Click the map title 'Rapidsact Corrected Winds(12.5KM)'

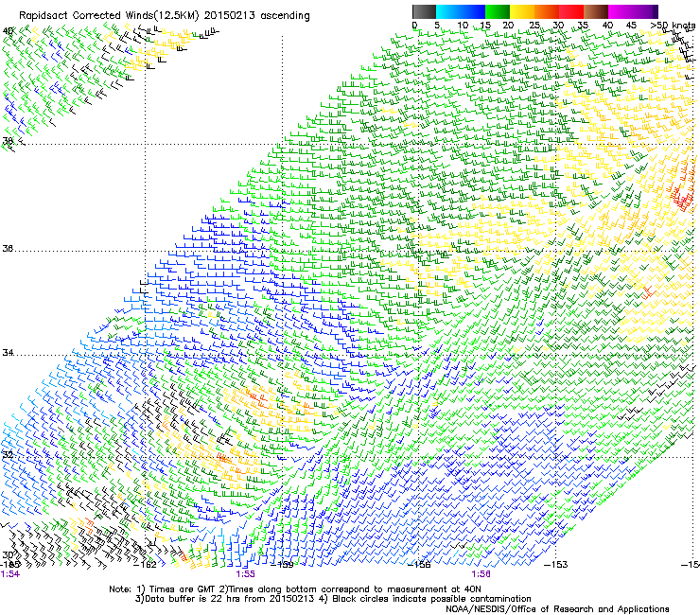coord(110,16)
